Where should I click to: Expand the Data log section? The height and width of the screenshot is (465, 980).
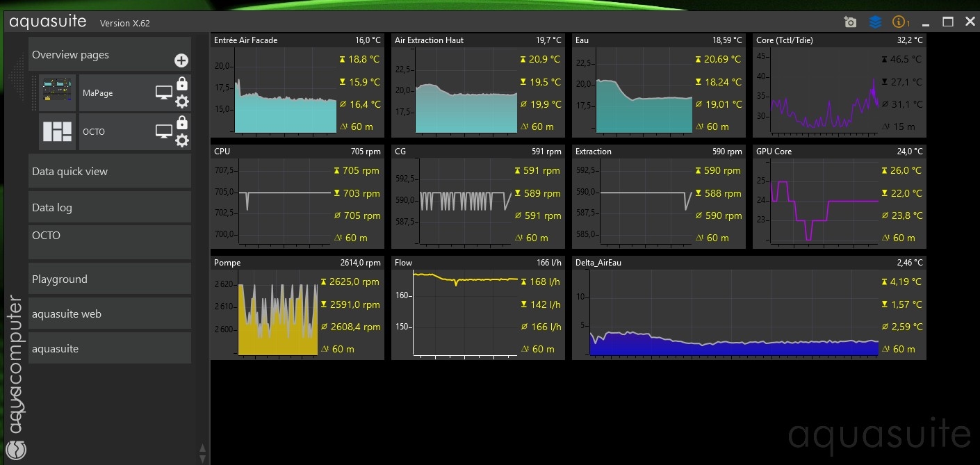pyautogui.click(x=110, y=208)
